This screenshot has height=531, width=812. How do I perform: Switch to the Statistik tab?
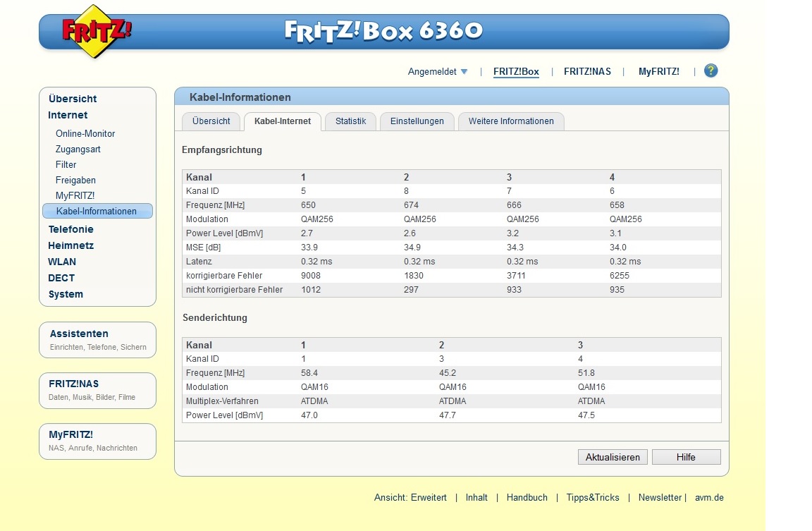coord(350,121)
